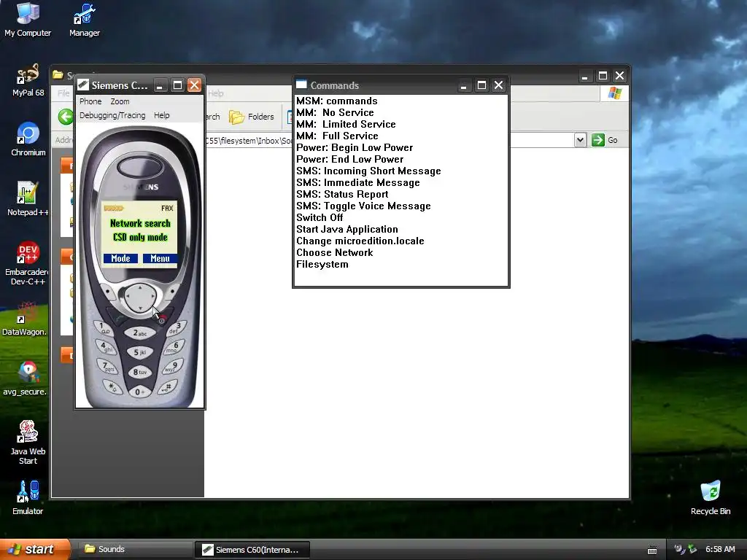Tap the 1 key on phone keypad
The width and height of the screenshot is (747, 560).
point(104,328)
